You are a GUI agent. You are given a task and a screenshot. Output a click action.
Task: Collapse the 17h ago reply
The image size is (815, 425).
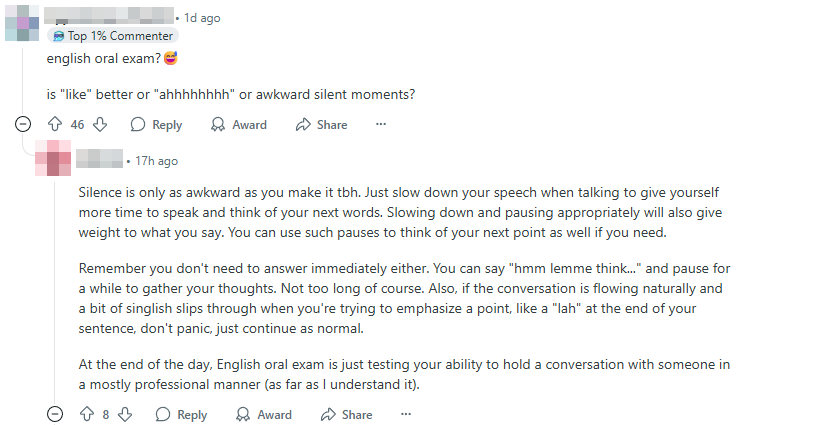click(56, 415)
